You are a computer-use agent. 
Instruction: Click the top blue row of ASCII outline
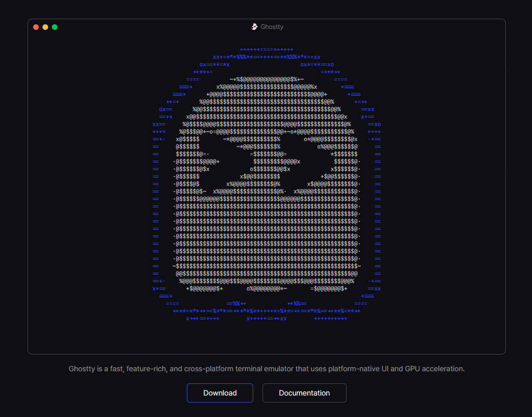(x=266, y=49)
